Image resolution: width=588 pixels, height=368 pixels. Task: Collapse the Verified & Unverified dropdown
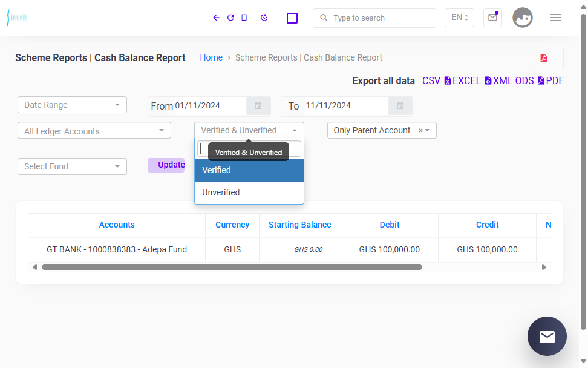[249, 130]
